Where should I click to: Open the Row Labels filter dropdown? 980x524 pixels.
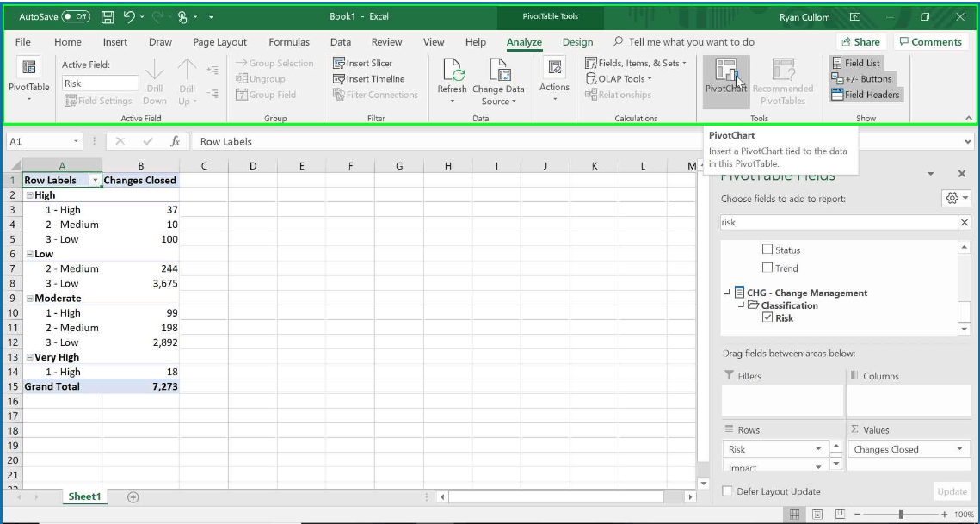pyautogui.click(x=93, y=180)
